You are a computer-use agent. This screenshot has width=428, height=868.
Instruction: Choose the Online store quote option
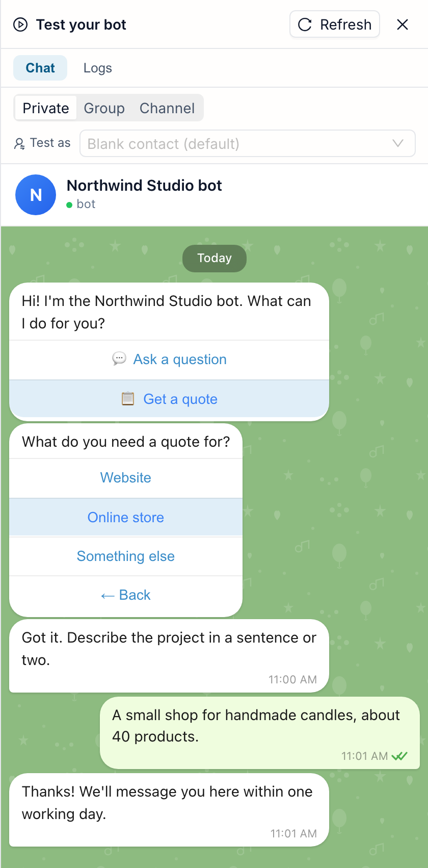(x=126, y=517)
